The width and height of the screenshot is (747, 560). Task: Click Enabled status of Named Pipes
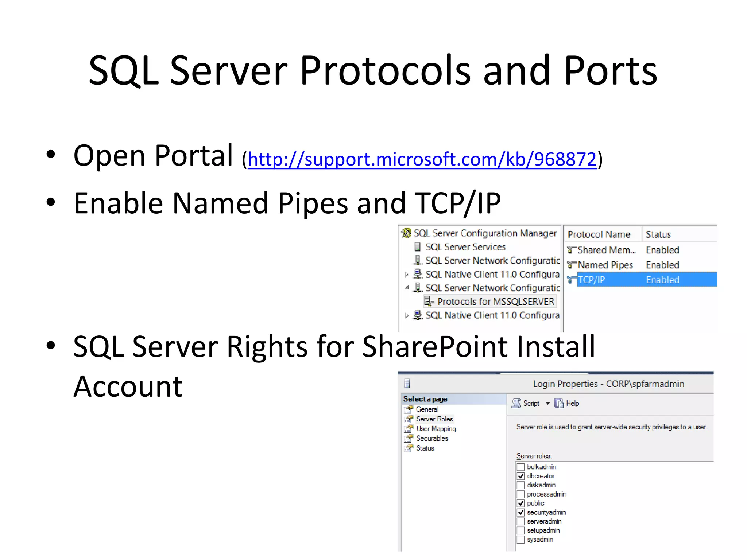coord(662,265)
